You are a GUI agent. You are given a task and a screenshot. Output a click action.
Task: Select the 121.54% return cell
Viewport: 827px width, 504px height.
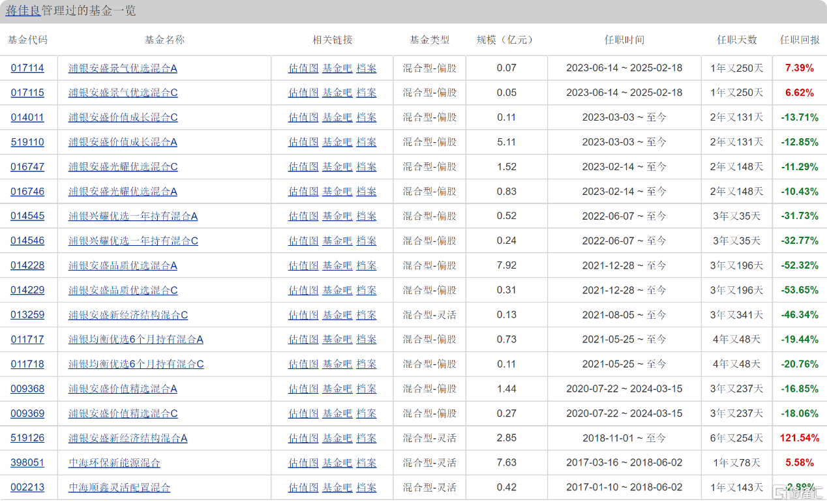pos(800,438)
